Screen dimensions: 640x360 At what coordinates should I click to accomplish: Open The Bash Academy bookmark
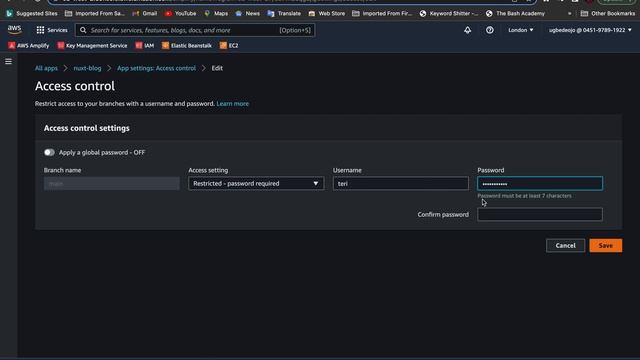[x=515, y=13]
